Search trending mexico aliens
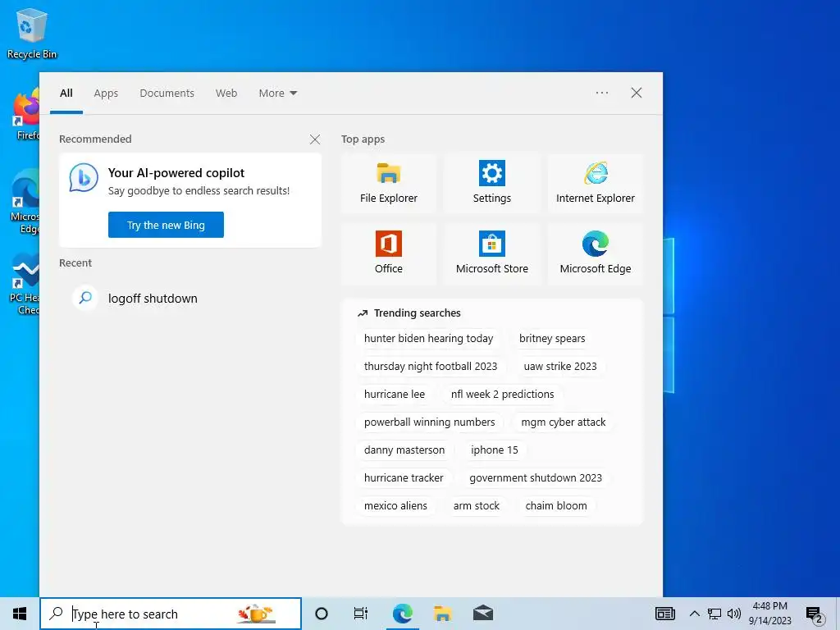840x630 pixels. 396,505
